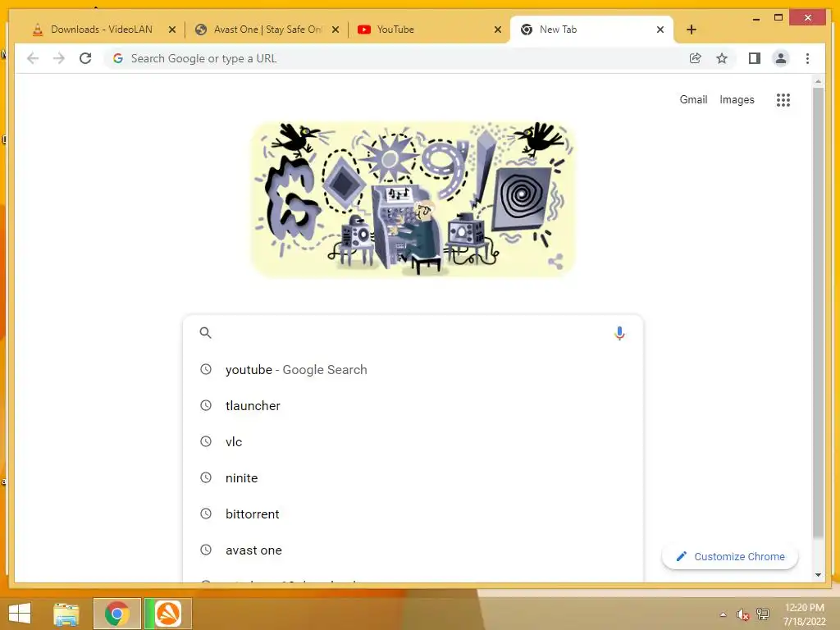840x630 pixels.
Task: Bookmark this tab with the star icon
Action: (x=722, y=58)
